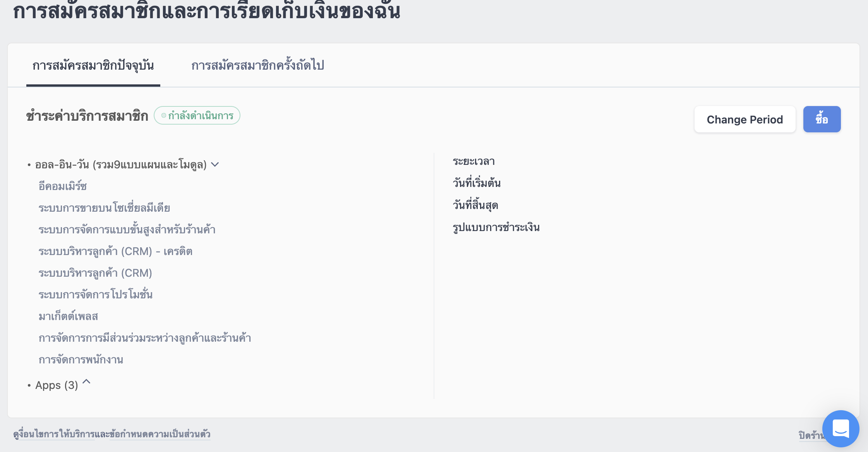Viewport: 868px width, 452px height.
Task: Click the ปิดร้าน link
Action: (x=811, y=435)
